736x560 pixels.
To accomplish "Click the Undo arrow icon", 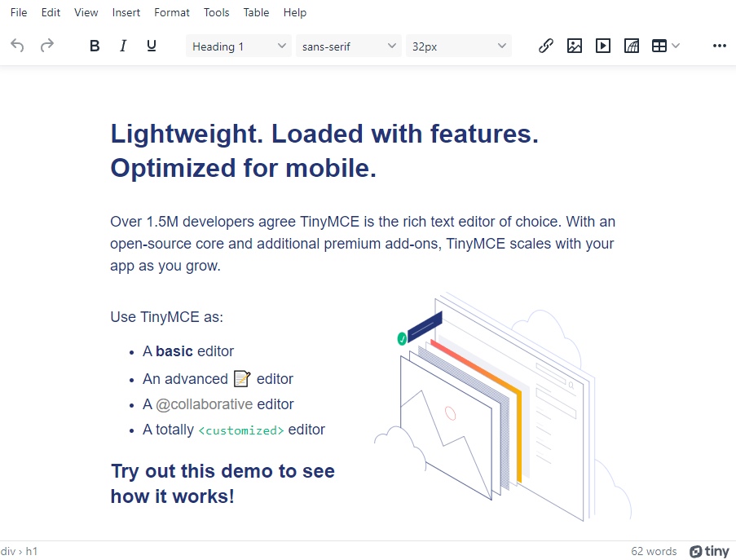I will [x=17, y=46].
